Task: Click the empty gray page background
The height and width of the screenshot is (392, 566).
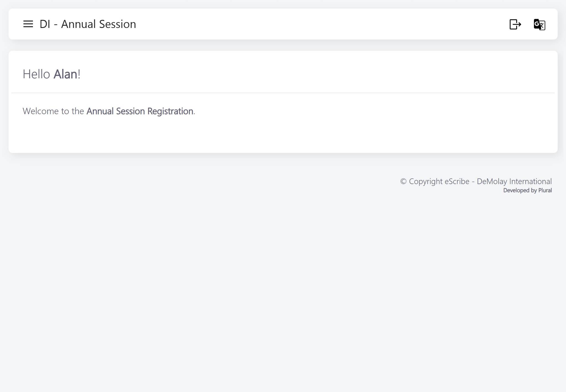Action: pyautogui.click(x=249, y=276)
